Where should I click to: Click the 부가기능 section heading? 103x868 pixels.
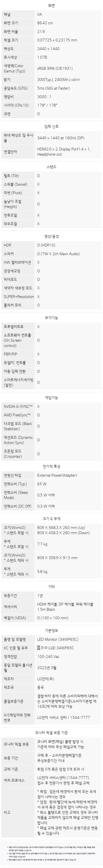51,318
